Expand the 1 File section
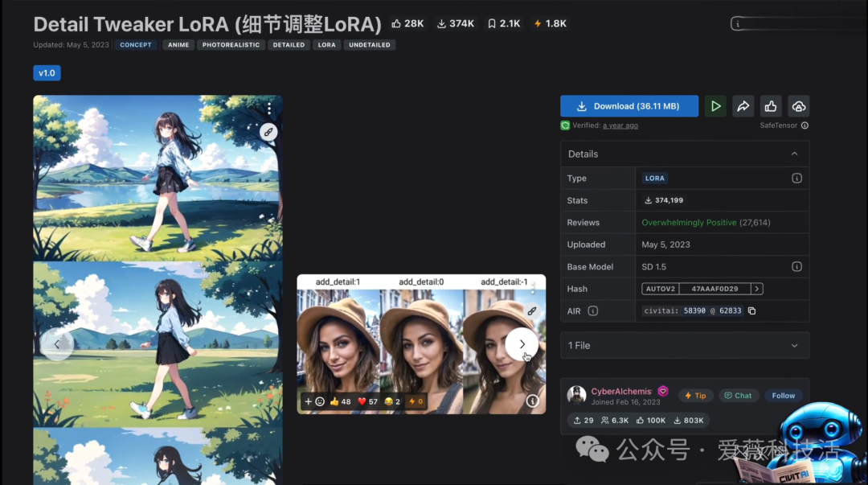This screenshot has height=485, width=868. click(x=795, y=345)
